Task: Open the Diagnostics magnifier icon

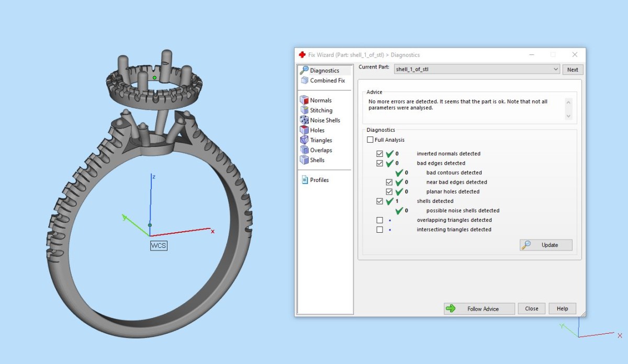Action: [x=304, y=71]
